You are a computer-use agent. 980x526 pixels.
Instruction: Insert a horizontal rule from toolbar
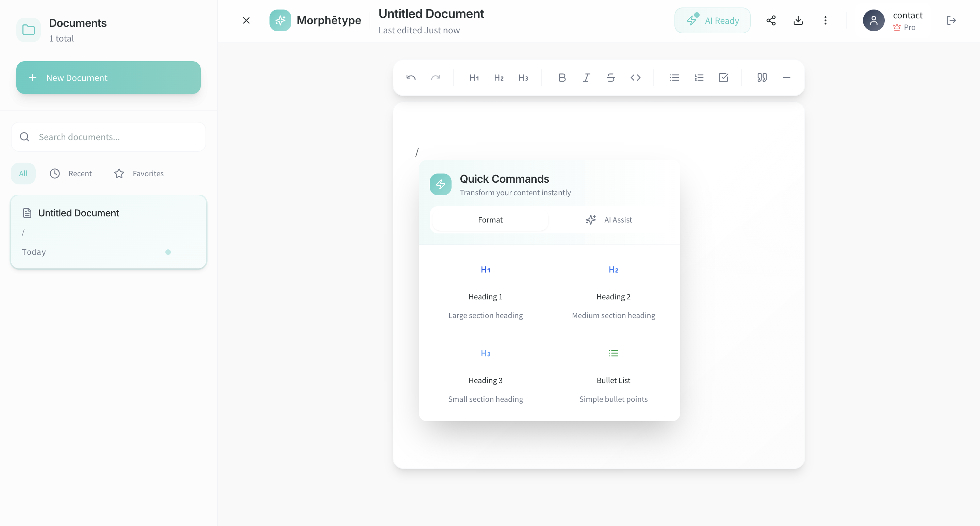point(787,78)
